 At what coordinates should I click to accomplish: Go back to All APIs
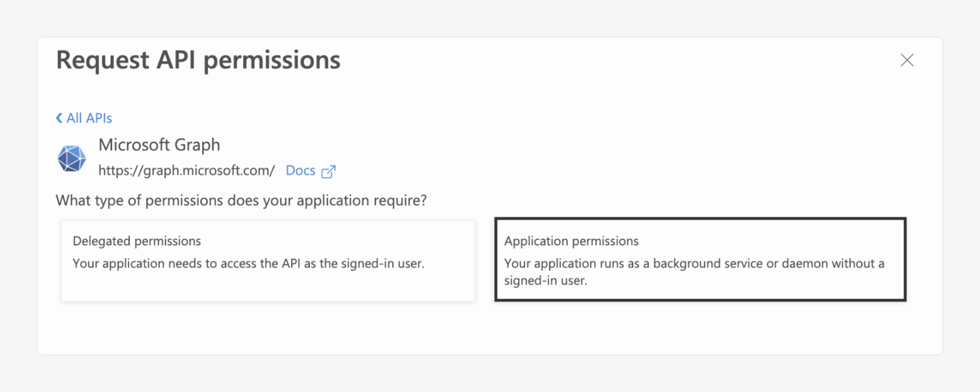[x=89, y=118]
